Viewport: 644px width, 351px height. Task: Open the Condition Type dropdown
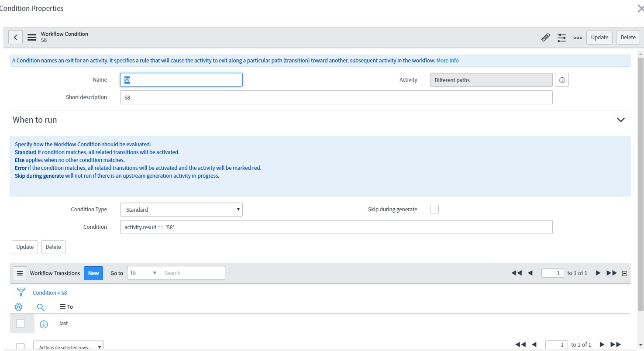[181, 210]
